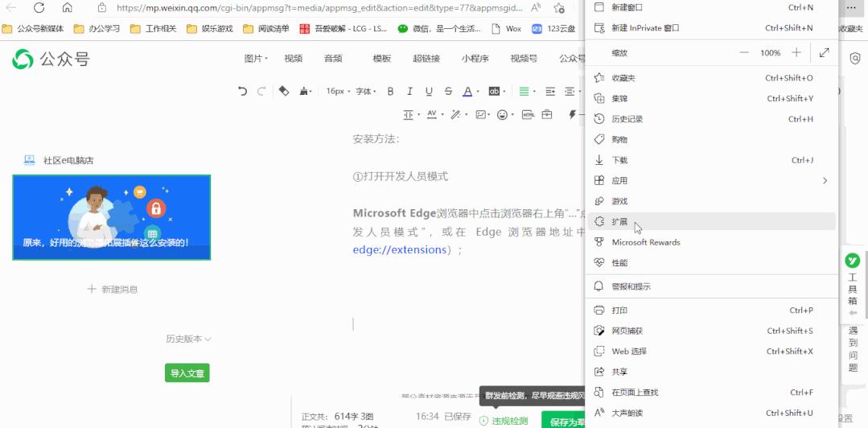
Task: Select 新建窗口 menu entry
Action: pyautogui.click(x=711, y=7)
